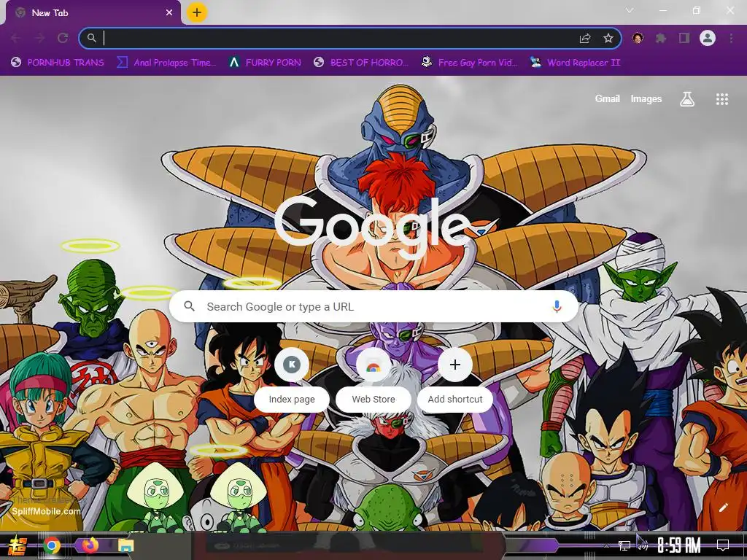747x560 pixels.
Task: Click the share page icon in address bar
Action: click(x=585, y=38)
